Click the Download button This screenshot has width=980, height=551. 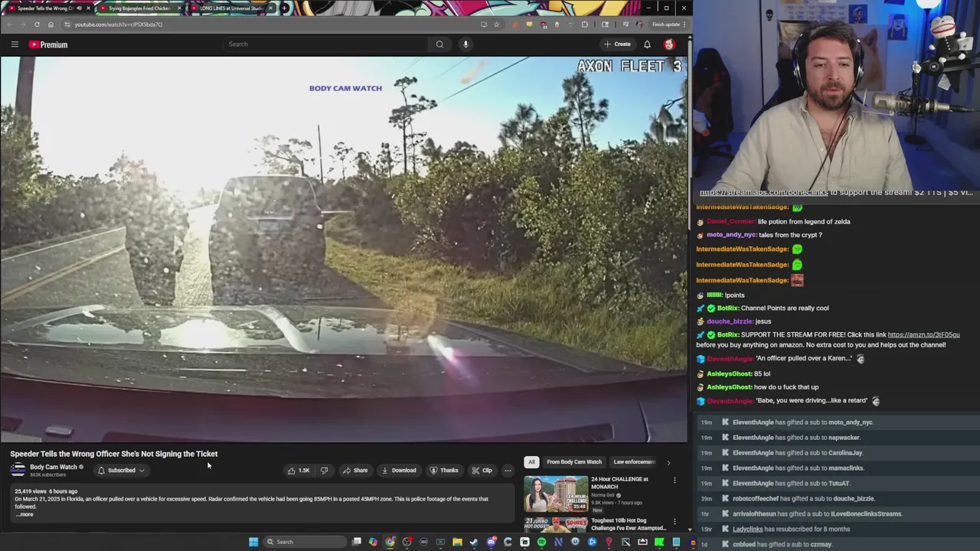click(399, 471)
